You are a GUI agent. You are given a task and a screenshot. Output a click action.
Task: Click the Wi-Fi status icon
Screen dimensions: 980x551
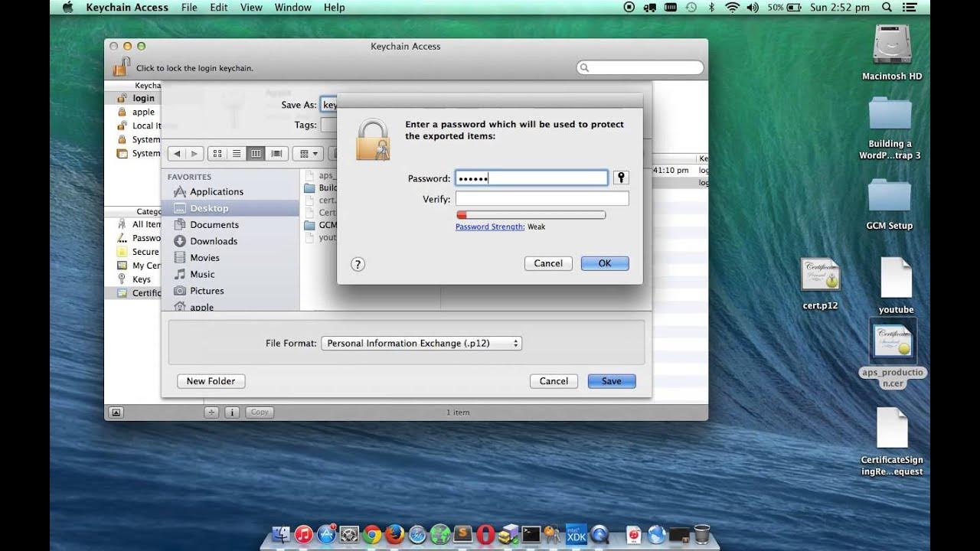(x=733, y=8)
